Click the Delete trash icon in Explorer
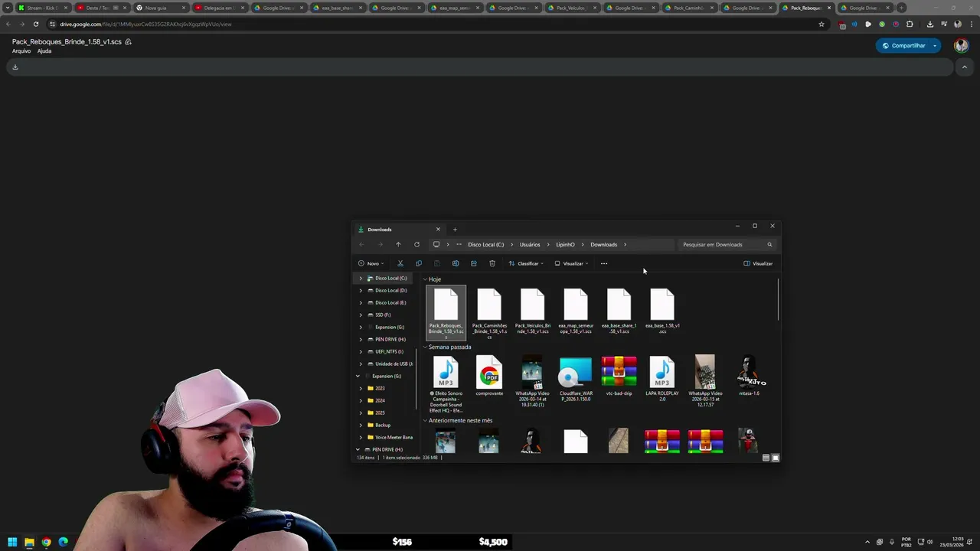980x551 pixels. click(492, 263)
